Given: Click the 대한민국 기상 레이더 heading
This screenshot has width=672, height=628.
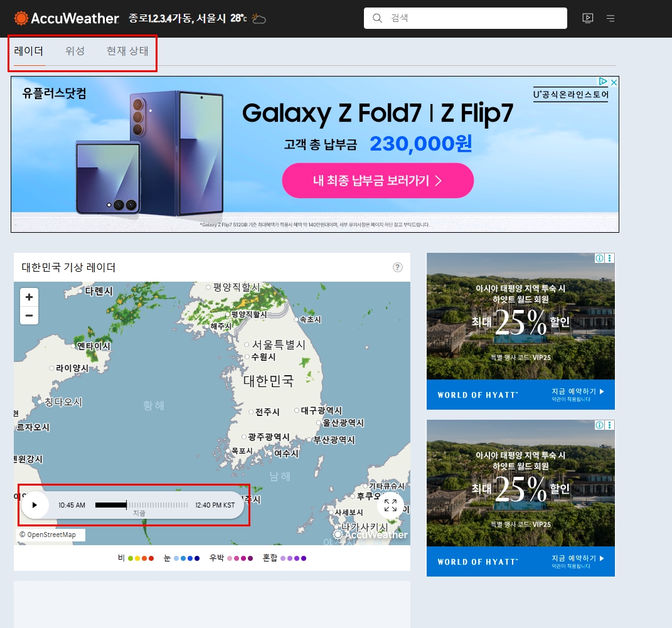Looking at the screenshot, I should pyautogui.click(x=68, y=267).
